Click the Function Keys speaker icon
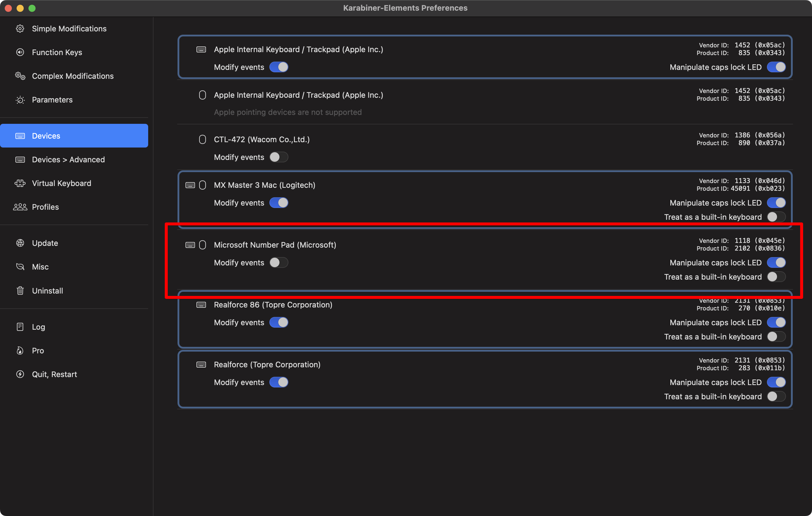This screenshot has width=812, height=516. coord(20,52)
